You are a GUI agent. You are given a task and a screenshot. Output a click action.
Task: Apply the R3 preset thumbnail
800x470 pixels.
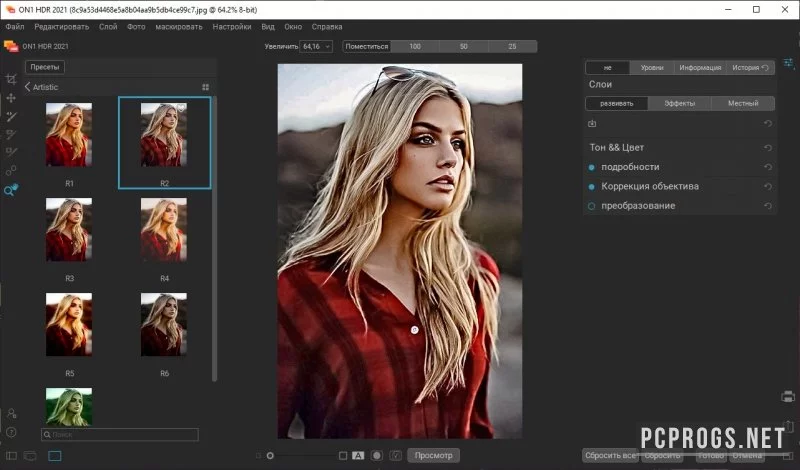[x=69, y=230]
